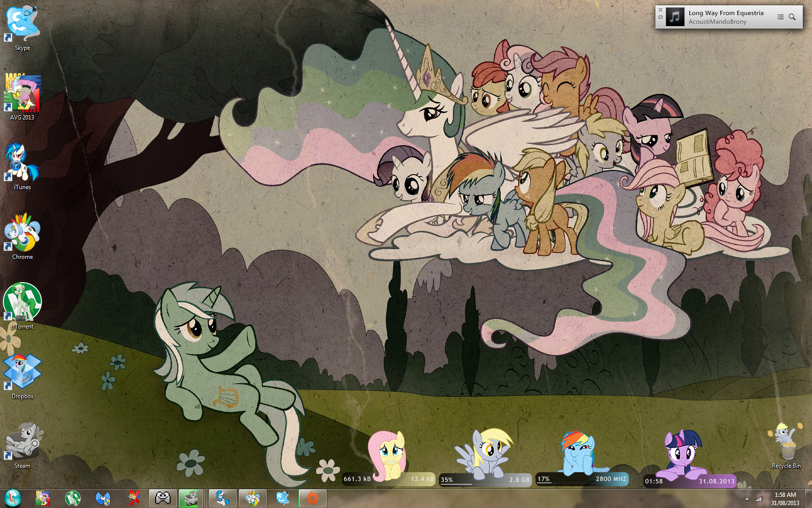Close the iTunes MiniPlayer with the X
812x508 pixels.
[660, 10]
